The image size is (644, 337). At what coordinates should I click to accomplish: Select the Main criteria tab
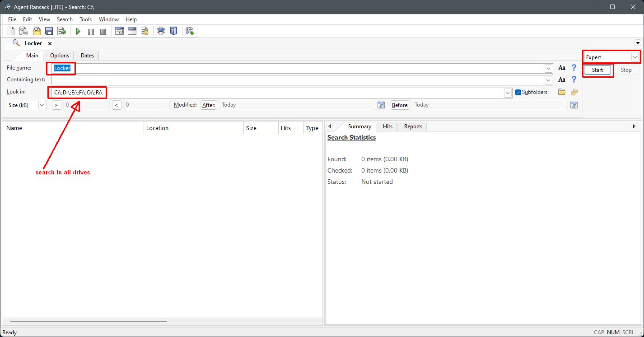point(32,56)
